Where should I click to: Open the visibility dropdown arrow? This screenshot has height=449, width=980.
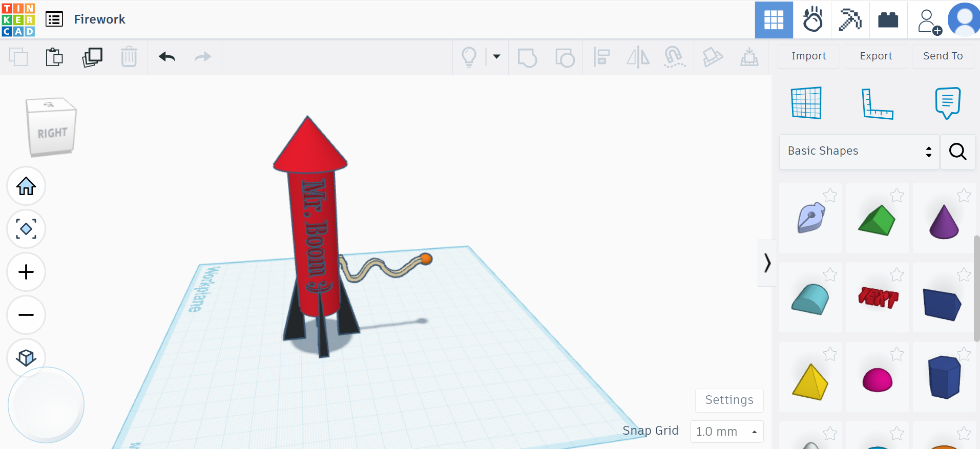coord(496,57)
